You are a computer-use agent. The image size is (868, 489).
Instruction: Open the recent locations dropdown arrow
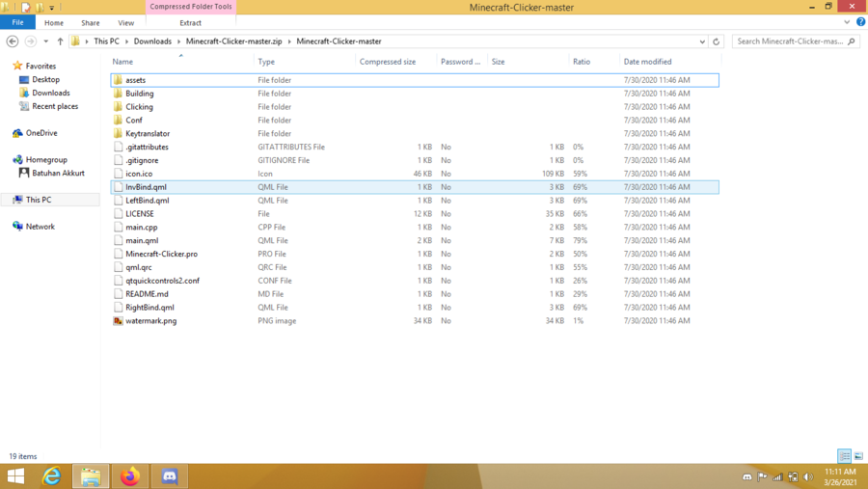46,41
